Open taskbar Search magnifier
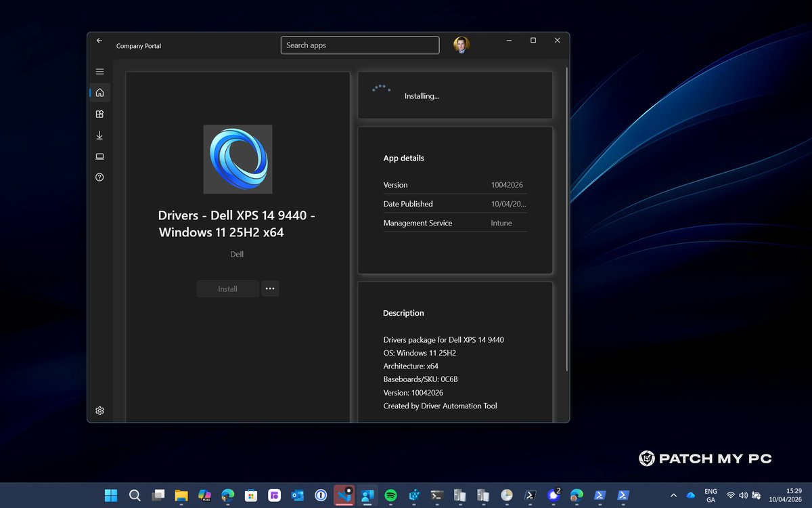This screenshot has width=812, height=508. (134, 495)
